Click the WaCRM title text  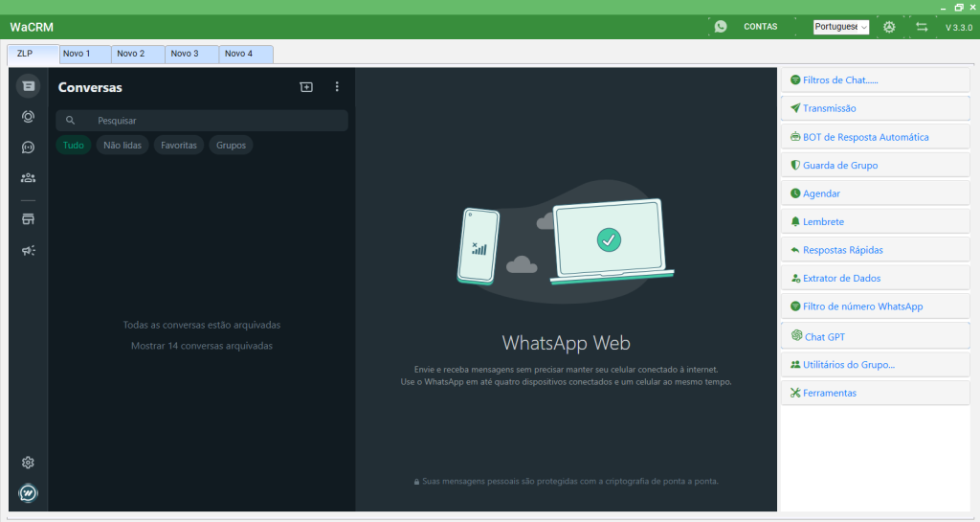point(32,27)
